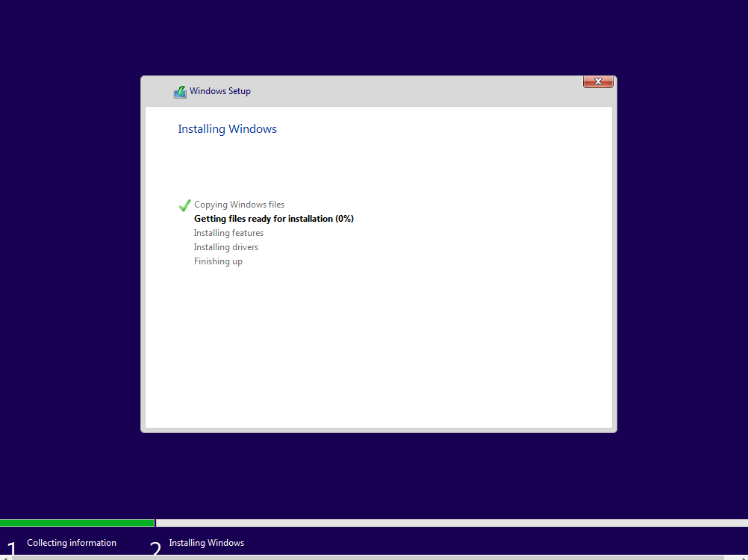Click the Windows Setup window title text
This screenshot has width=748, height=560.
tap(219, 90)
